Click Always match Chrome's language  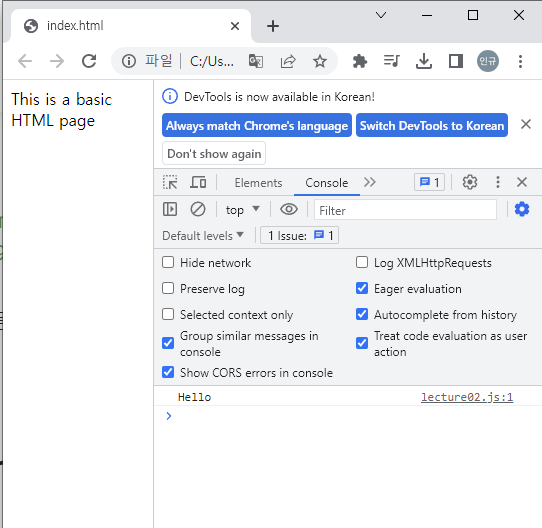[257, 125]
